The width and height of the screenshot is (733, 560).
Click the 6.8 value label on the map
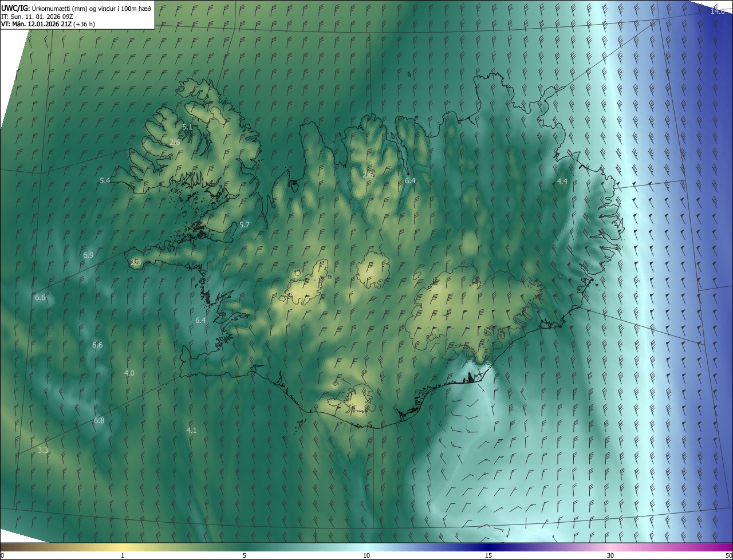(x=99, y=420)
